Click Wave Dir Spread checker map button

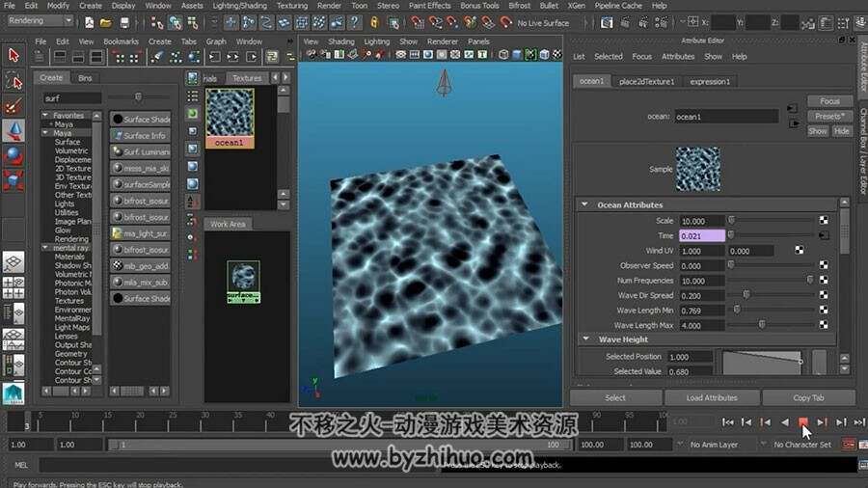[824, 295]
